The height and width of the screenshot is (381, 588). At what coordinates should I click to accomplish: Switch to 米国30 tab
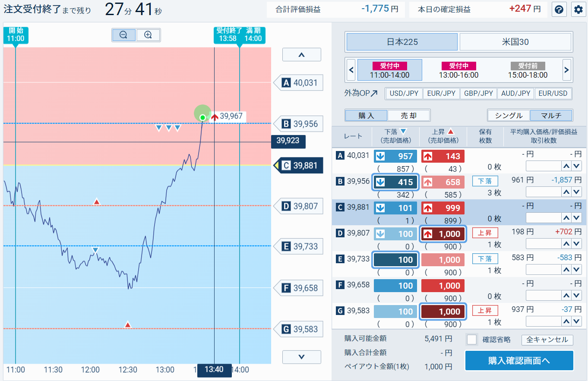coord(515,42)
